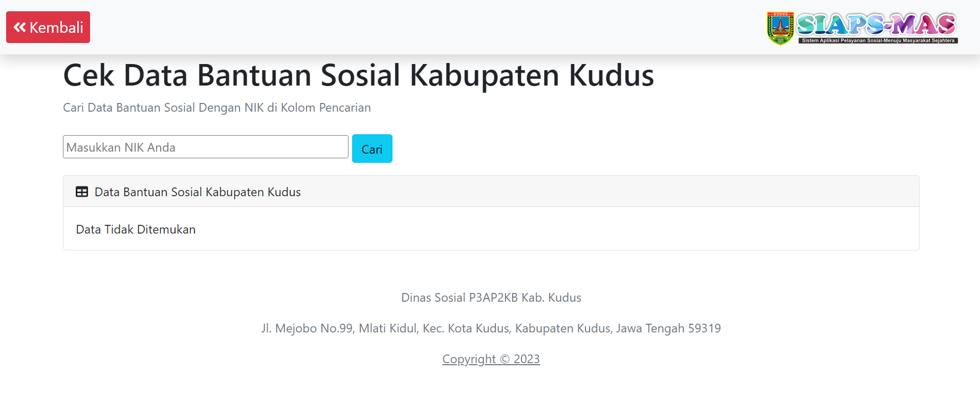Select the card title Data Bantuan Sosial Kabupaten Kudus
The image size is (980, 419).
[198, 192]
